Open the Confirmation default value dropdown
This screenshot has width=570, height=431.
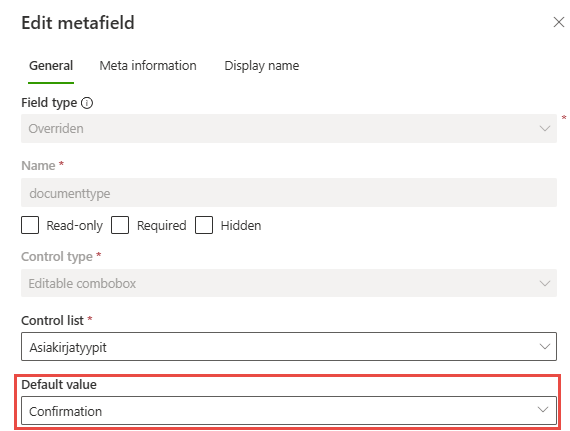[x=289, y=411]
